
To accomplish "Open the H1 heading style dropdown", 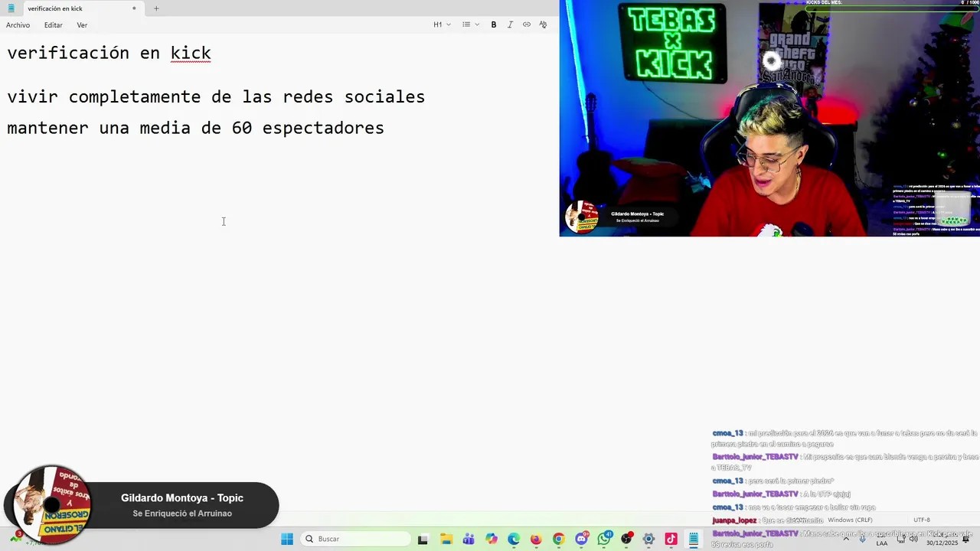I will [x=442, y=24].
